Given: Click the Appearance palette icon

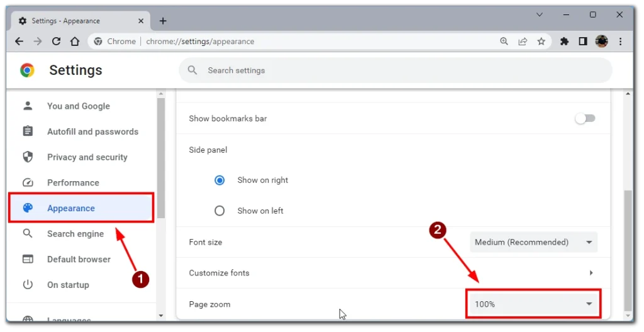Looking at the screenshot, I should click(x=28, y=208).
